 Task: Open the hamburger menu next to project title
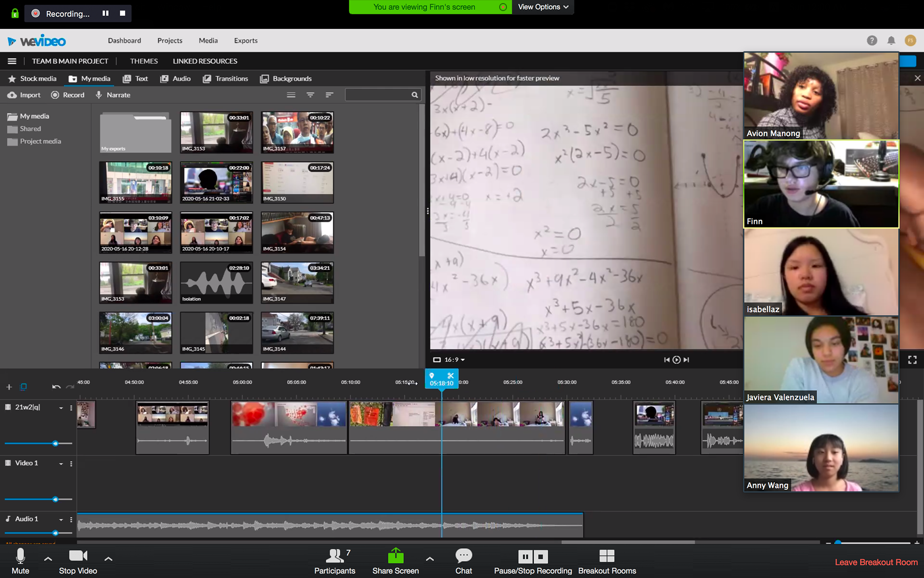[x=12, y=61]
